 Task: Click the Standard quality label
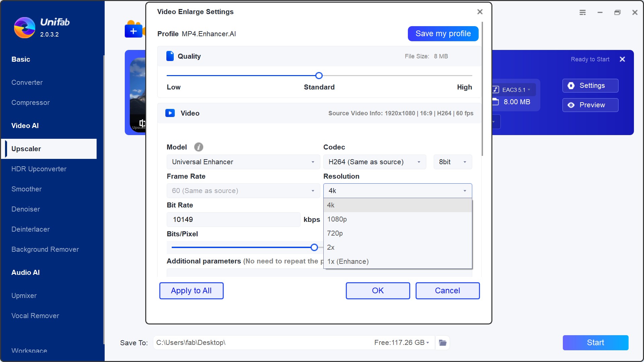319,87
